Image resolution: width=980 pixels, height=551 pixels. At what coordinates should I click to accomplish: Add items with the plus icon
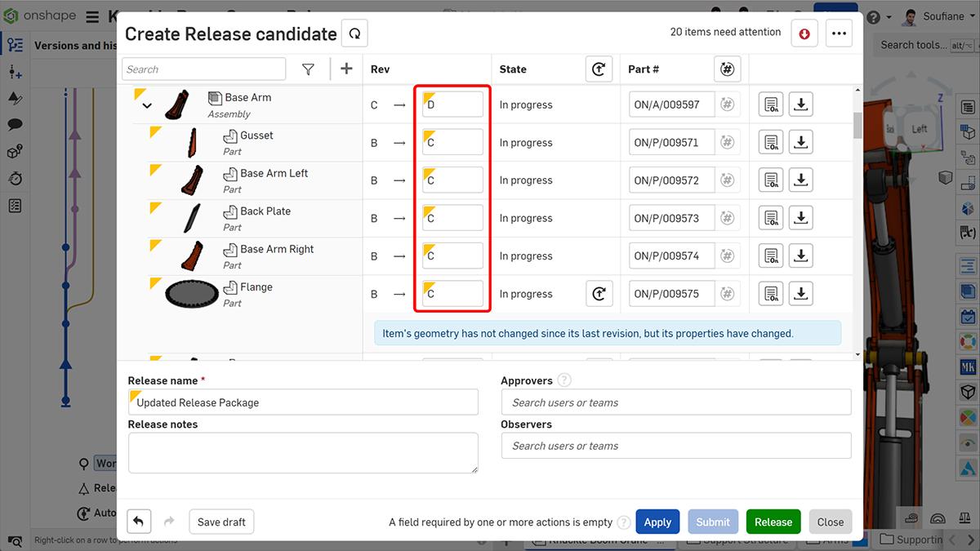tap(345, 69)
